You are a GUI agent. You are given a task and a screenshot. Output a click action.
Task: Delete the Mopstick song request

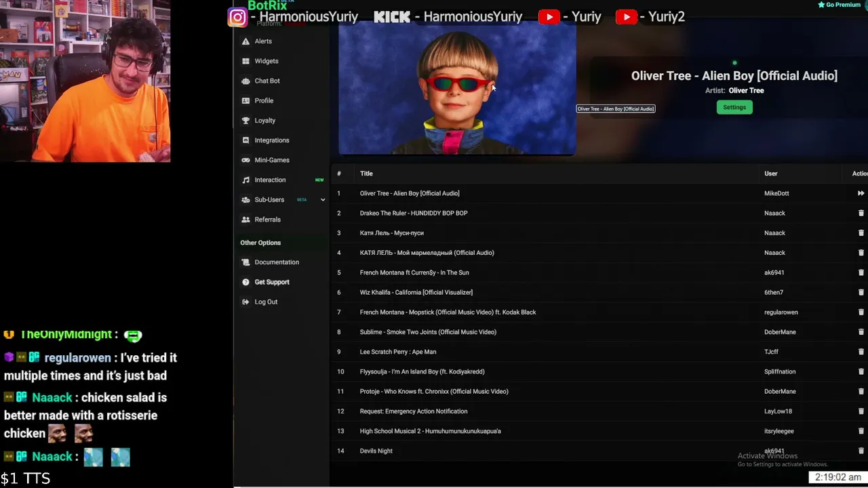point(861,312)
